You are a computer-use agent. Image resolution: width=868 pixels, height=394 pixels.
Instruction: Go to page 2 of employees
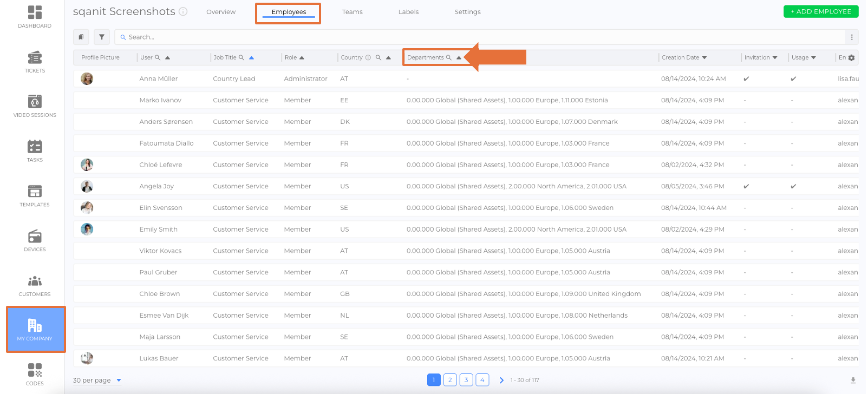point(450,380)
